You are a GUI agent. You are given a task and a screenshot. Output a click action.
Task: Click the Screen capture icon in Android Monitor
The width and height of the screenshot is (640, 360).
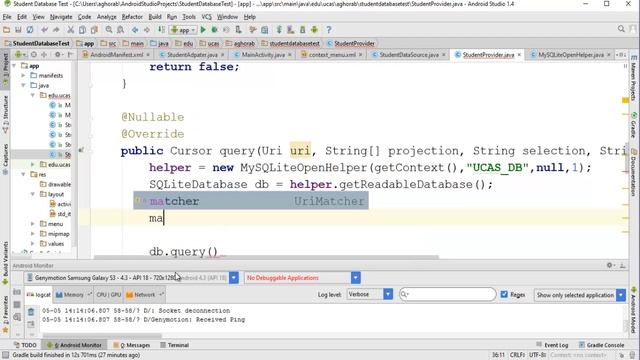point(17,292)
